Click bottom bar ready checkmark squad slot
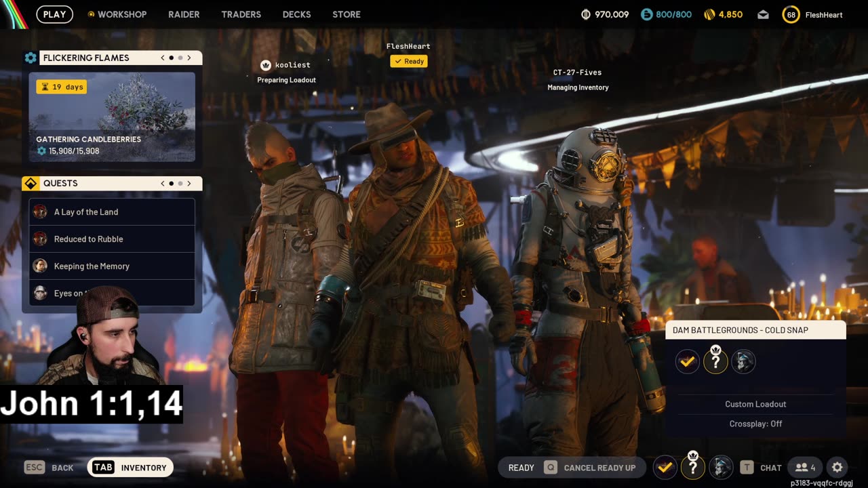This screenshot has width=868, height=488. (x=665, y=467)
